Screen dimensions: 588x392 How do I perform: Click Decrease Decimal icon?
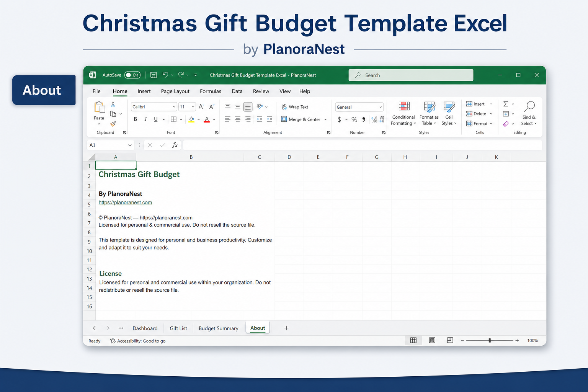pyautogui.click(x=382, y=119)
